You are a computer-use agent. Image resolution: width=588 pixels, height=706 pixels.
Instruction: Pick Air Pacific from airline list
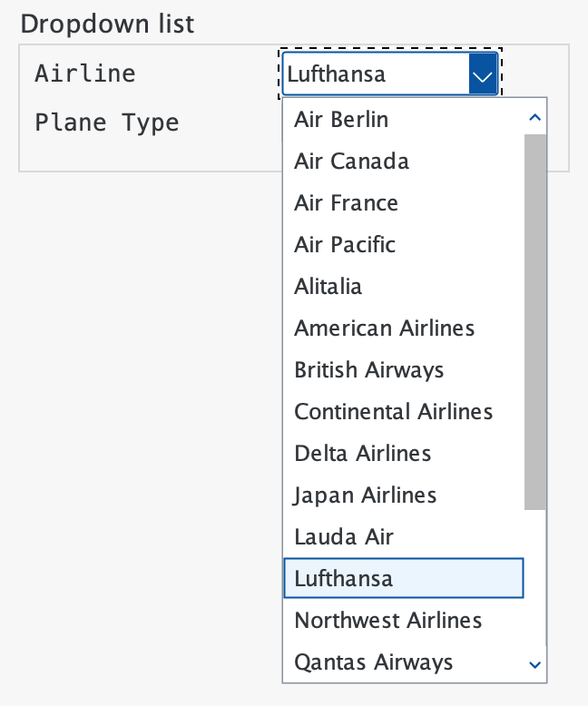[x=346, y=245]
